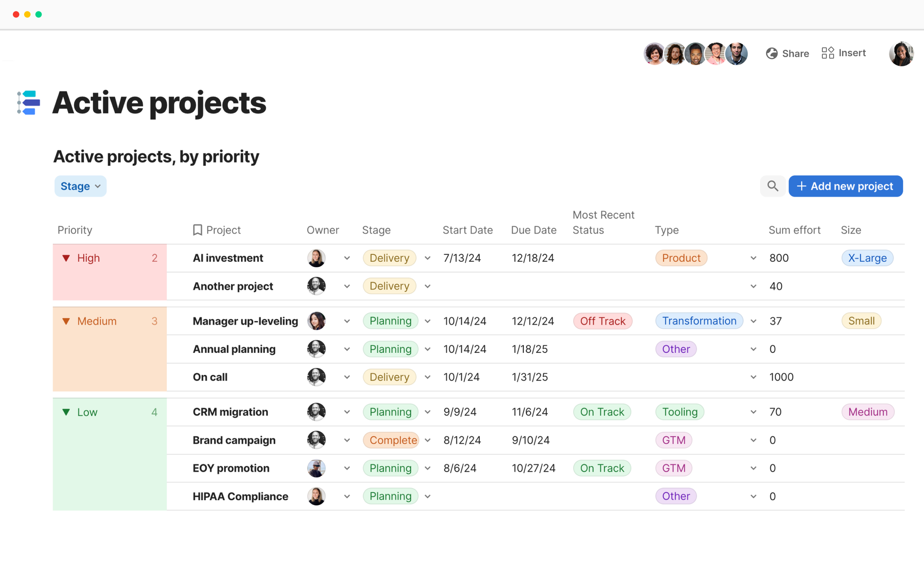The image size is (924, 578).
Task: Click the search magnifier icon
Action: pos(772,186)
